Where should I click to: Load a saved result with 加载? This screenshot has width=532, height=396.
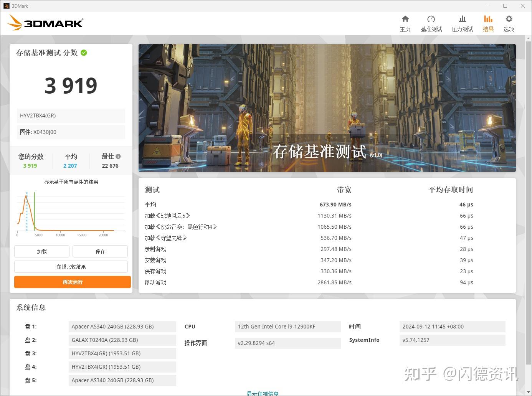coord(41,251)
